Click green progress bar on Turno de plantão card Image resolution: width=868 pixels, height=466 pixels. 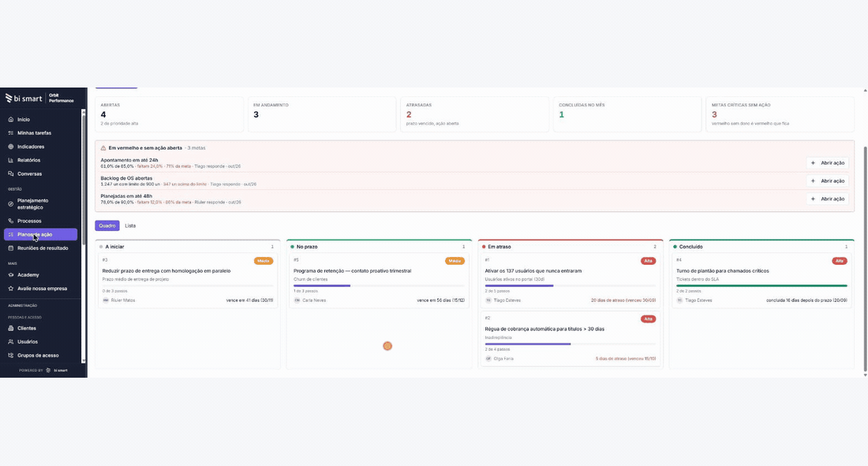coord(761,285)
